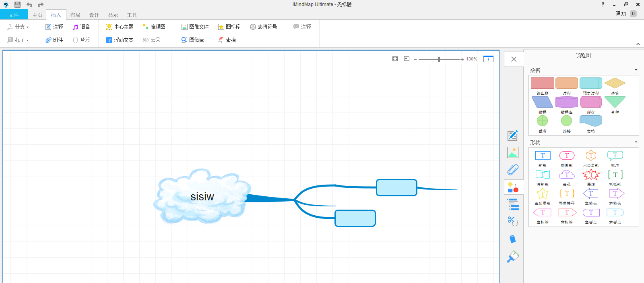Insert a 中心主题 central idea
This screenshot has height=283, width=644.
(x=120, y=27)
